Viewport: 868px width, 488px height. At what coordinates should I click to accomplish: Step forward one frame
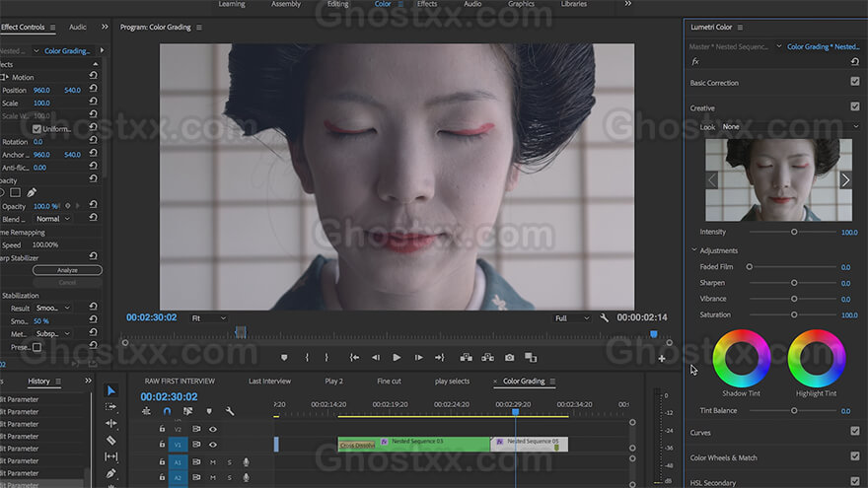418,358
